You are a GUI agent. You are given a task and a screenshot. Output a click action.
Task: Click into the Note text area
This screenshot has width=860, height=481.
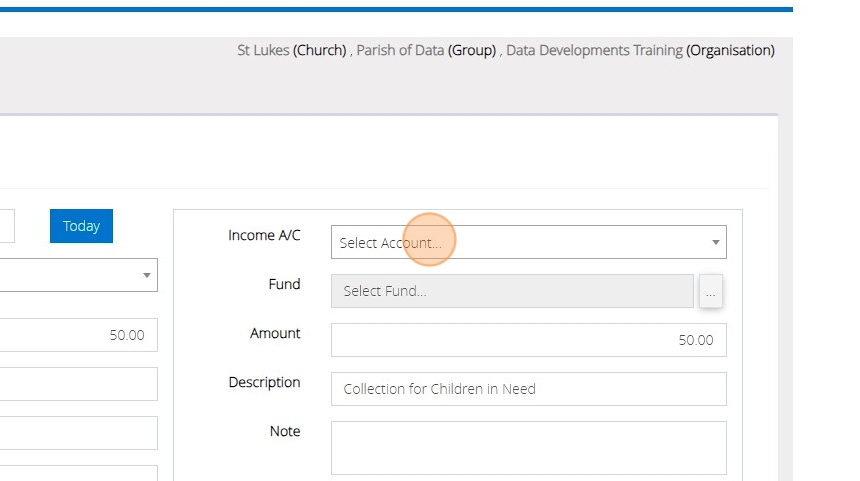pyautogui.click(x=528, y=447)
